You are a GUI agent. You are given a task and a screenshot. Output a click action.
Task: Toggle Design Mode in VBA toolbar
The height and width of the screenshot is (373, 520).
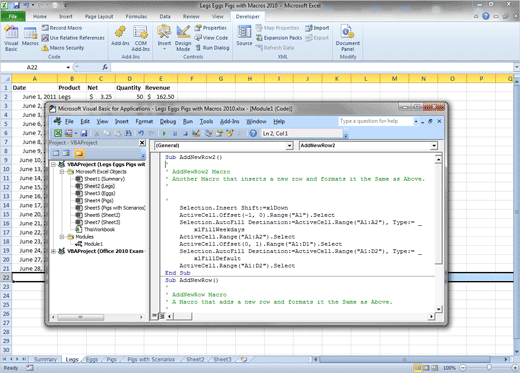196,133
